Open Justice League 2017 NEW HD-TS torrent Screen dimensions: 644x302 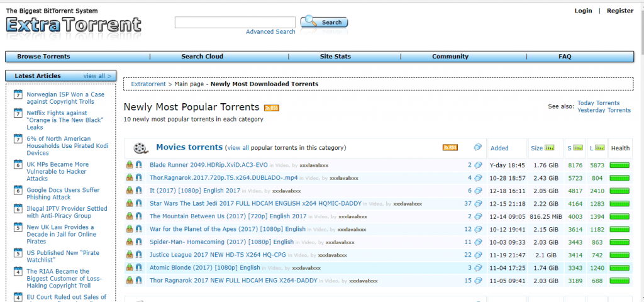tap(218, 255)
